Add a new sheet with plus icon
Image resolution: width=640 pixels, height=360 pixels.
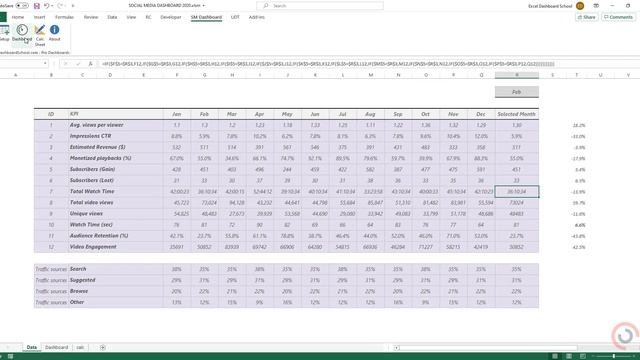pyautogui.click(x=102, y=347)
